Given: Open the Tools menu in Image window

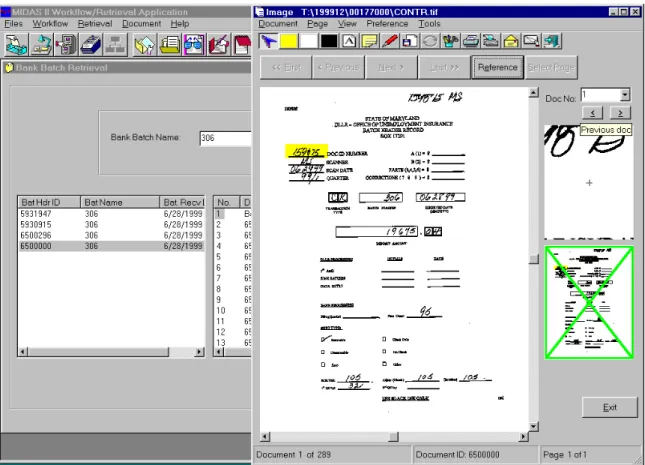Looking at the screenshot, I should click(x=429, y=24).
